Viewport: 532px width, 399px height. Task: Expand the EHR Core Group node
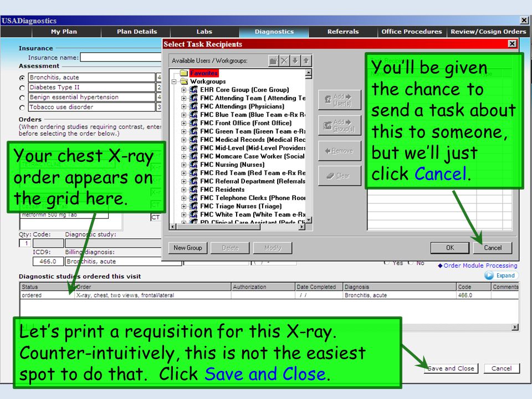(x=183, y=90)
